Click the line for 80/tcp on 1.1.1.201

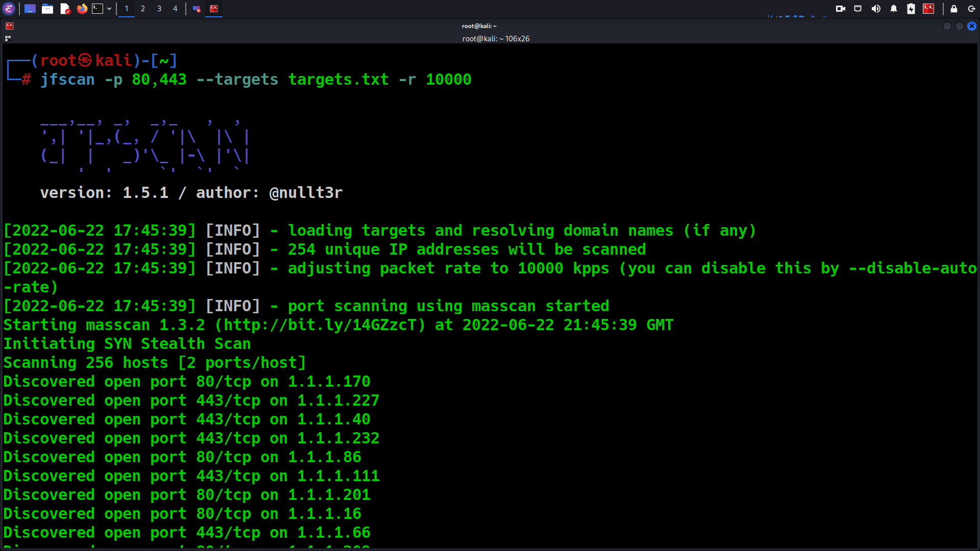(x=187, y=495)
